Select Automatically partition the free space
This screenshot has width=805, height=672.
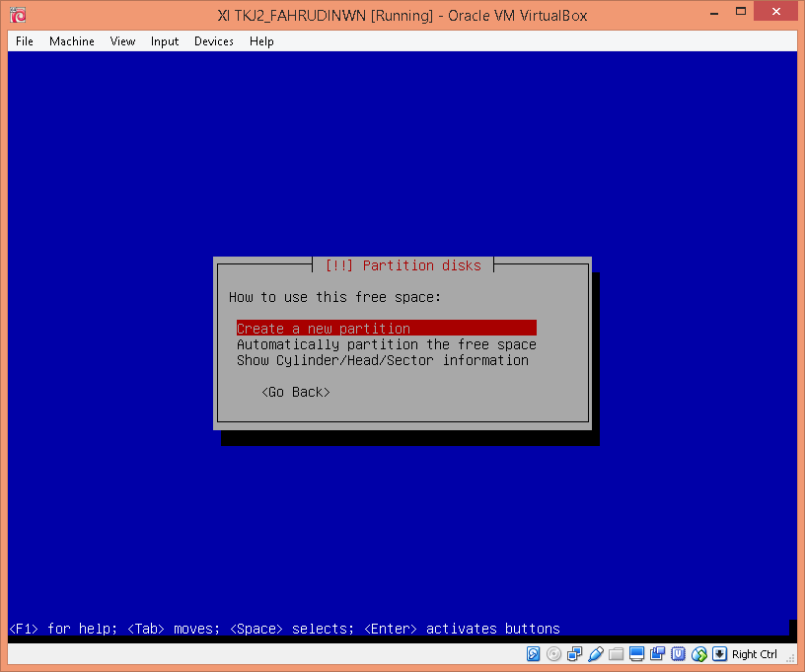(386, 344)
